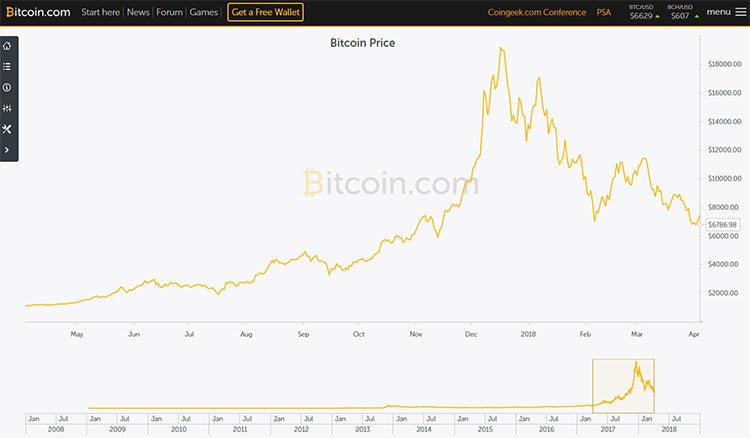The height and width of the screenshot is (438, 750).
Task: Open the home icon in sidebar
Action: 7,46
